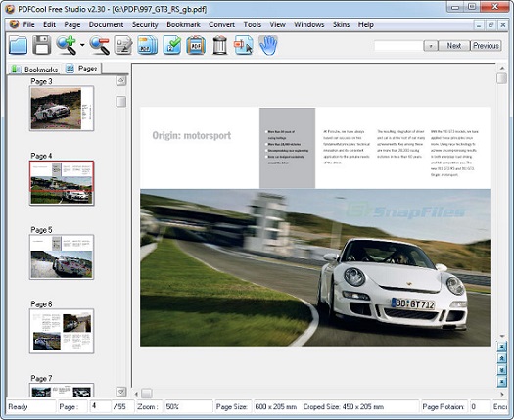Go to previous page navigation icon
The height and width of the screenshot is (420, 514).
coord(502,358)
